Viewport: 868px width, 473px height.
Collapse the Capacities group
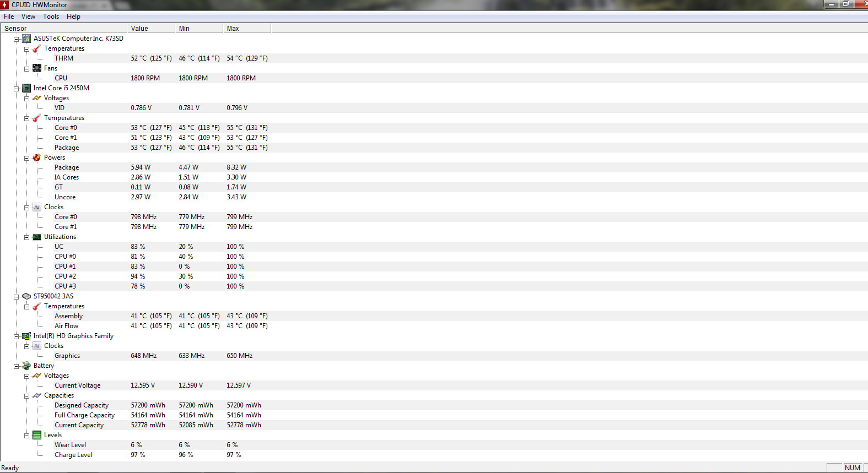coord(26,396)
